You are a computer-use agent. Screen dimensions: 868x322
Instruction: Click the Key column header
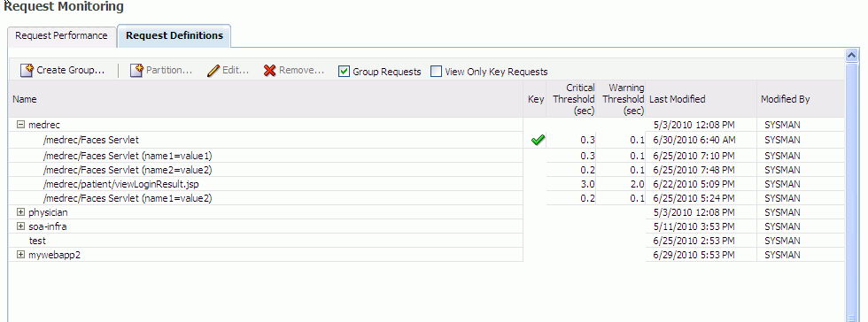pyautogui.click(x=536, y=100)
